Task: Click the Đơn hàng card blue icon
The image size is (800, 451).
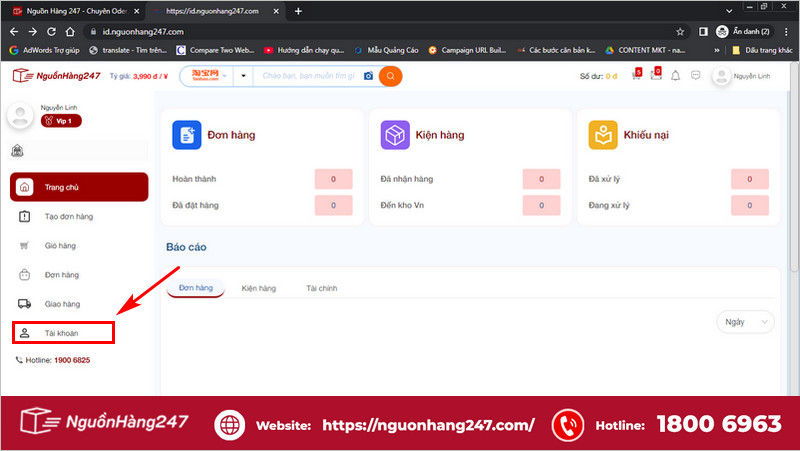Action: pyautogui.click(x=187, y=135)
